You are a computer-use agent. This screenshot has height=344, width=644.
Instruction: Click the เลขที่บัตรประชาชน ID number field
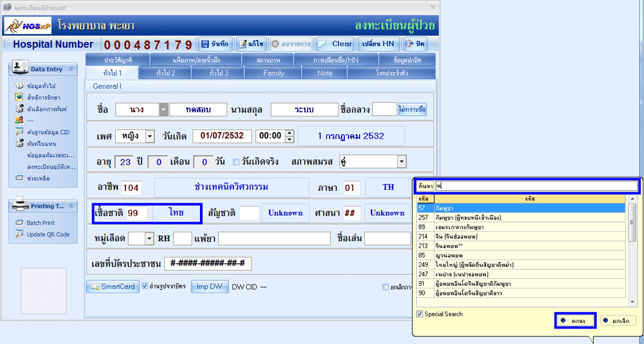[x=208, y=263]
